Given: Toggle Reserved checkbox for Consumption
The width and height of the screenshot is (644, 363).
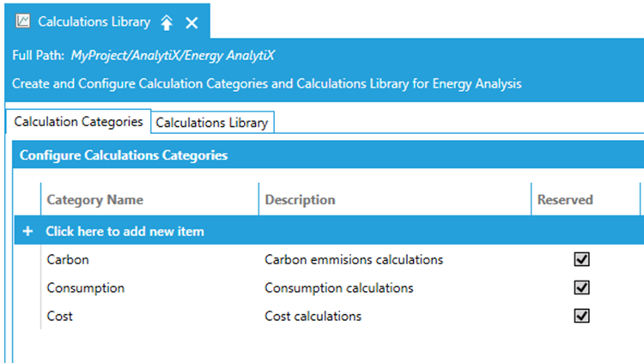Looking at the screenshot, I should click(582, 287).
